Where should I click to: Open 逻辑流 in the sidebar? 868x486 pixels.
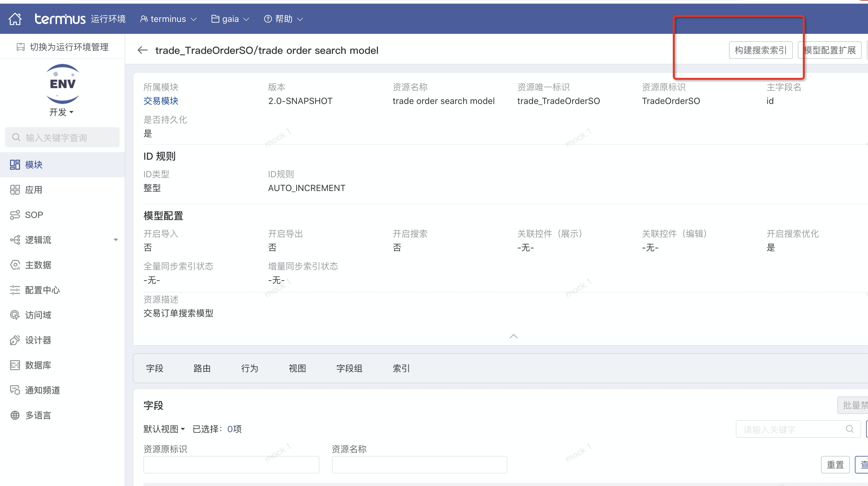[x=62, y=240]
